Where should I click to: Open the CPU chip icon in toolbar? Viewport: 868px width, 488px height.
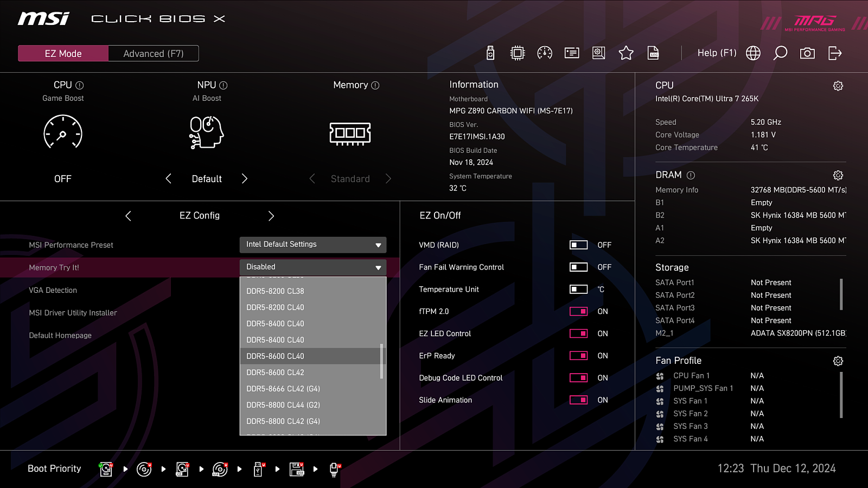(x=518, y=53)
